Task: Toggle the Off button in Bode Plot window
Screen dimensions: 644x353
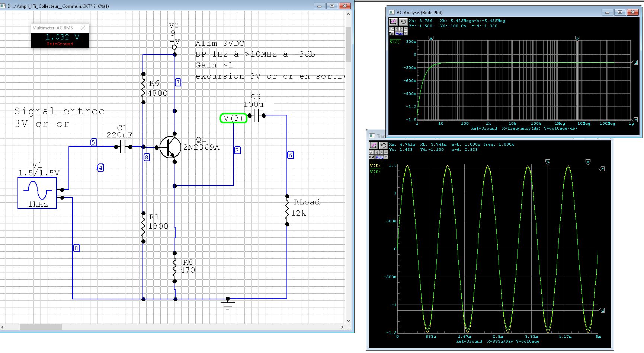Action: point(391,29)
